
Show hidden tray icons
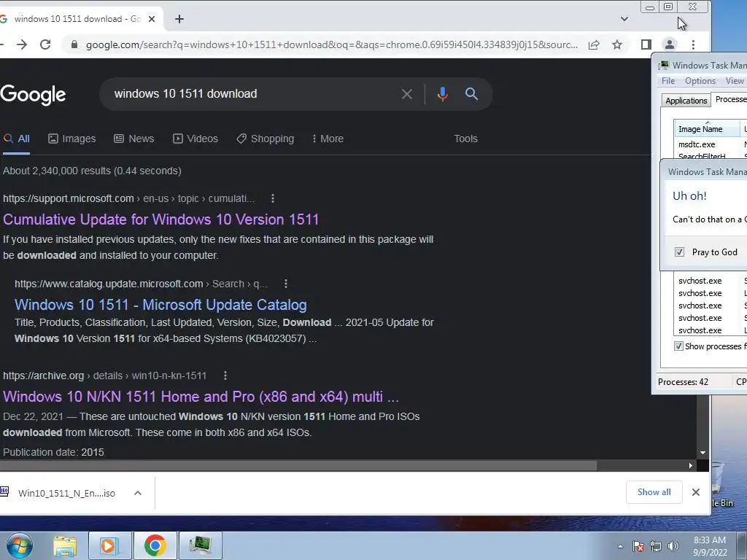[620, 546]
